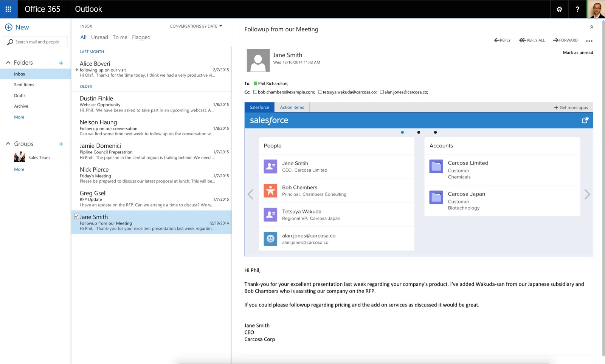Click Mark as unread link
The image size is (605, 364).
click(x=578, y=53)
